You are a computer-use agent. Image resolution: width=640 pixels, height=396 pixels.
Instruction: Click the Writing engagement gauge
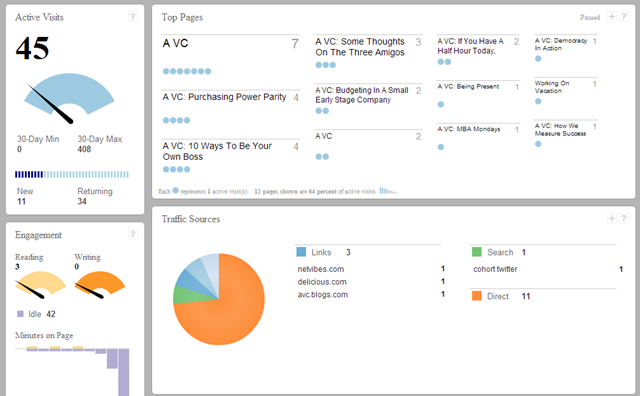100,285
